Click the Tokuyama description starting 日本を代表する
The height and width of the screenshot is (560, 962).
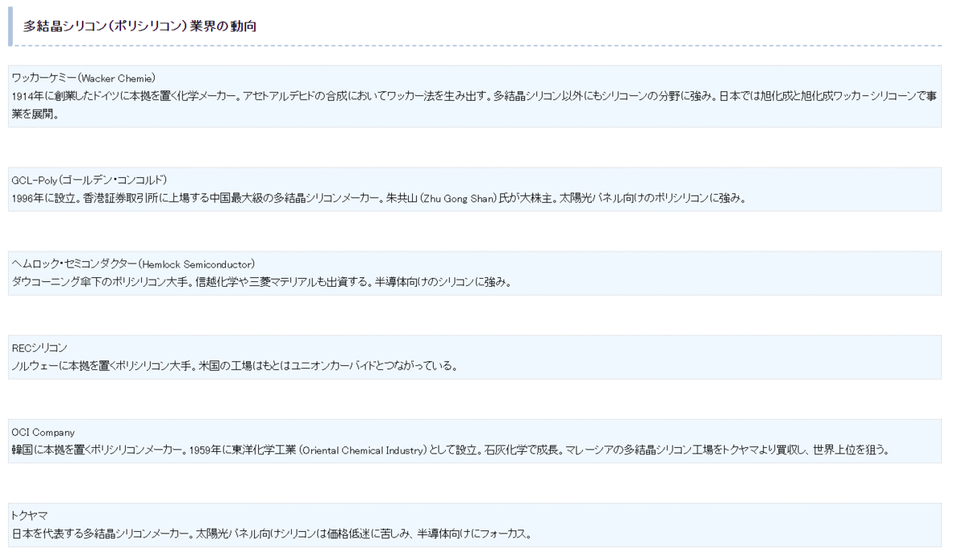coord(272,534)
